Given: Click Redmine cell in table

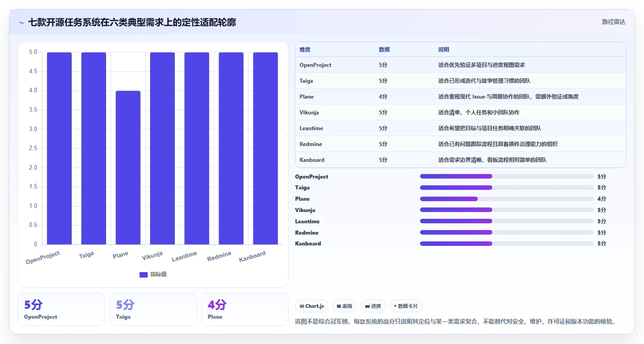Looking at the screenshot, I should [x=311, y=144].
